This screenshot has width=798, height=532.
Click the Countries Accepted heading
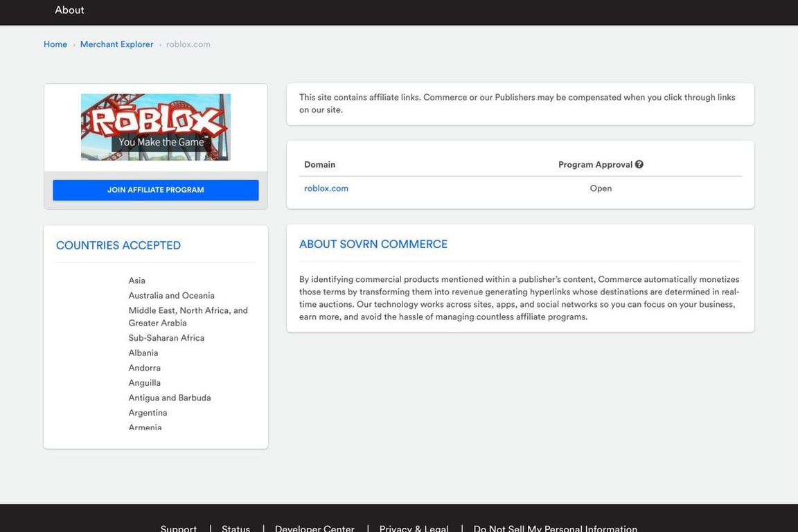(118, 245)
